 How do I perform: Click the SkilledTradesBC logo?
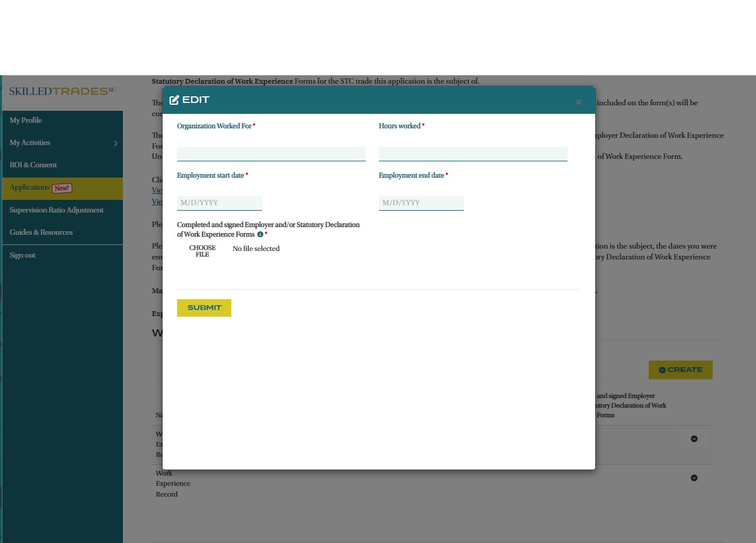(x=62, y=92)
